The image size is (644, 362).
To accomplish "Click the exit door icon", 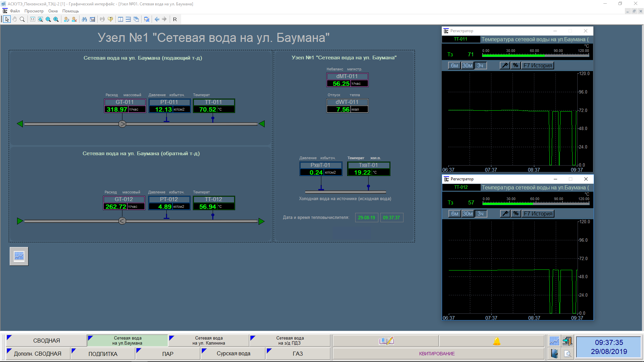I will 567,341.
